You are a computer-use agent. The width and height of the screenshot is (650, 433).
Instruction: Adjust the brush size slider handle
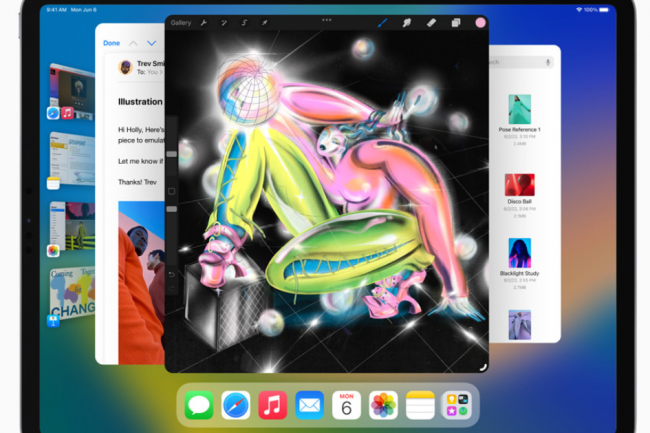(172, 154)
